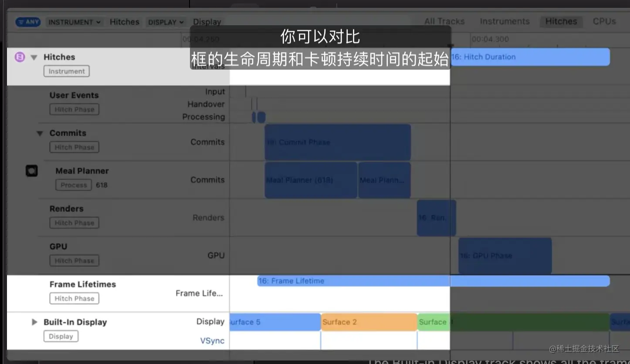Click the Instrument tag under Hitches

[x=67, y=71]
